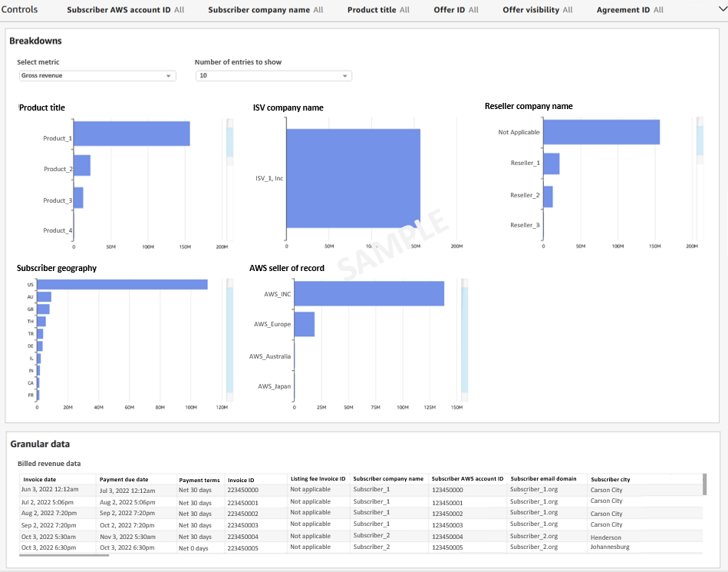Select the US bar in Subscriber geography
The height and width of the screenshot is (572, 728).
coord(121,284)
